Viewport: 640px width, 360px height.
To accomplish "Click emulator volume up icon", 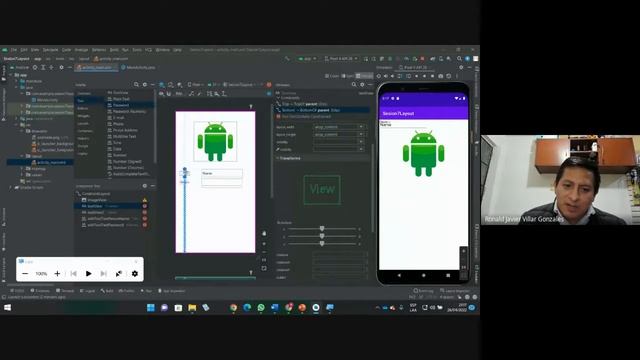I will [x=386, y=76].
